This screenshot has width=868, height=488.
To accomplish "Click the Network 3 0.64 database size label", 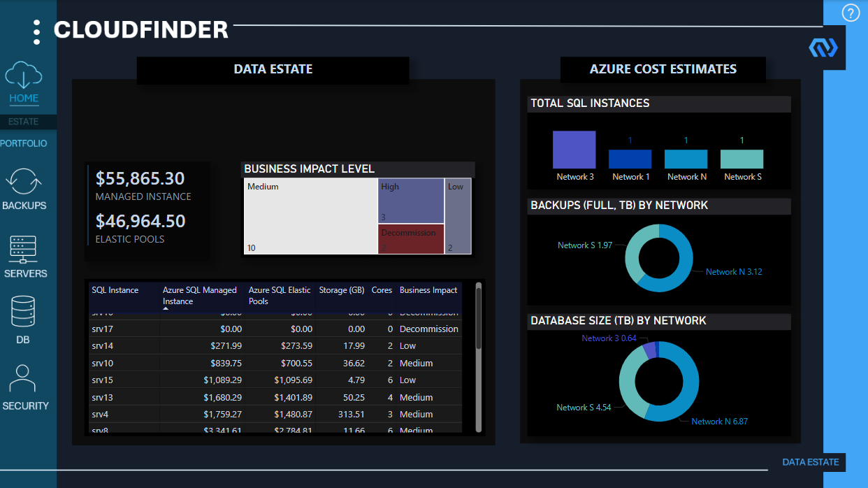I will (609, 338).
